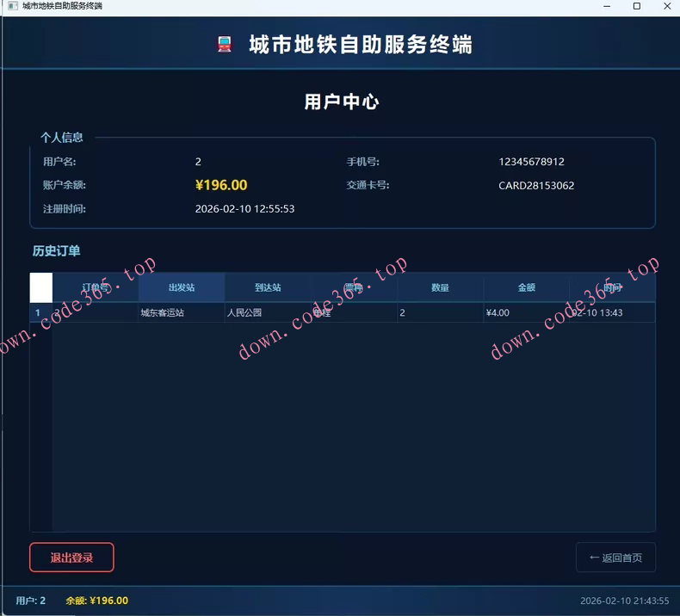Sort by the 订单号 column header
The image size is (680, 616).
pos(96,287)
